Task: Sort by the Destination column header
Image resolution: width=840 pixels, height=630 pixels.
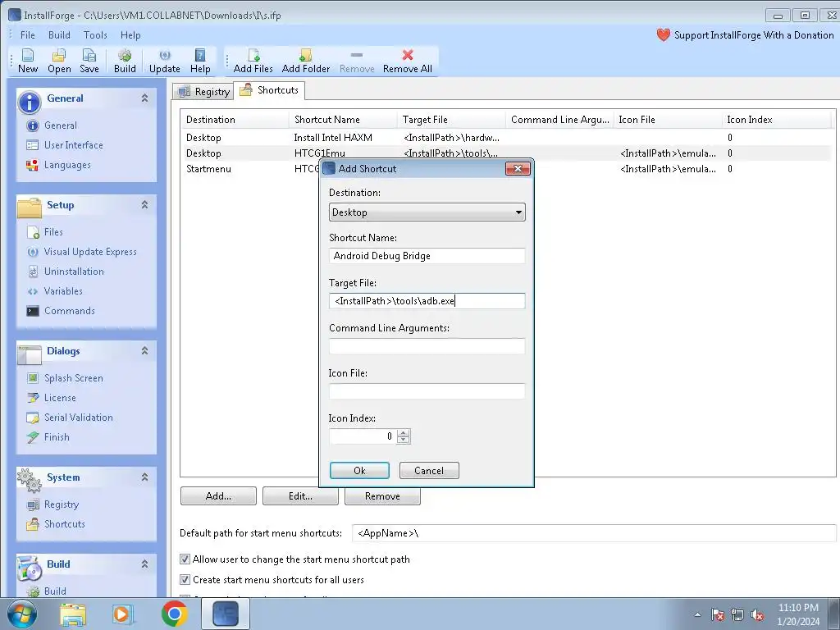Action: click(x=234, y=120)
